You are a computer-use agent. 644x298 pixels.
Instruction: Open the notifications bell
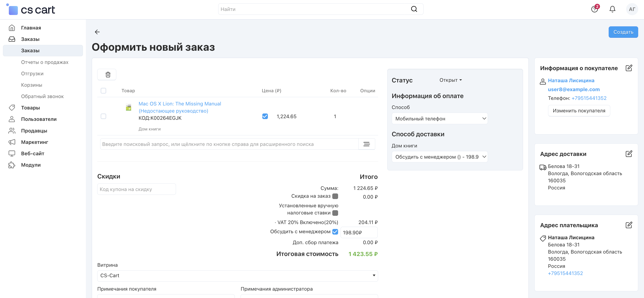coord(612,9)
